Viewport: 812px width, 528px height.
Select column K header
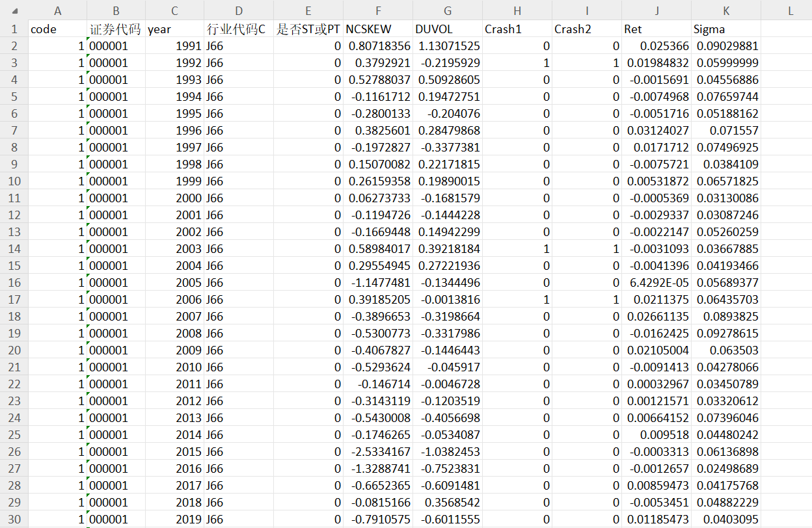pyautogui.click(x=726, y=10)
